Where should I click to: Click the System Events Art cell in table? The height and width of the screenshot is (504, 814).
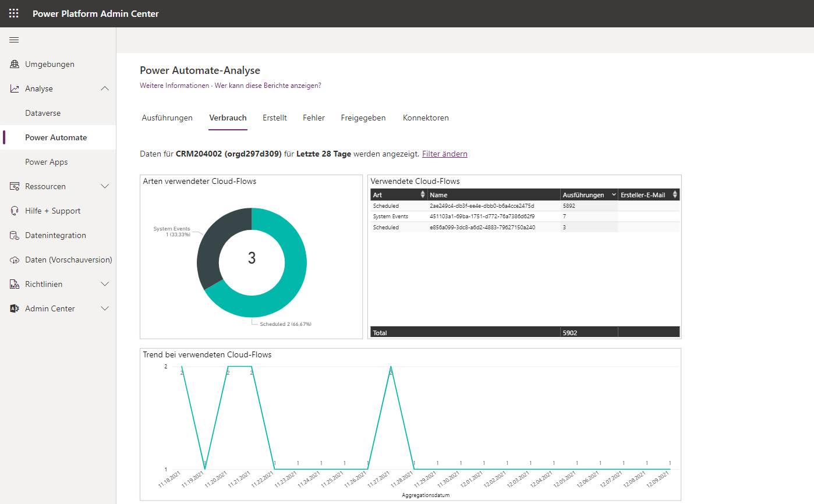coord(399,216)
